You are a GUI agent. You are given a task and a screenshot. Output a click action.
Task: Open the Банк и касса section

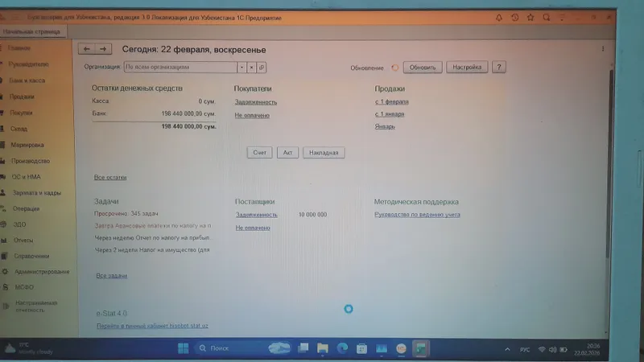pos(27,80)
